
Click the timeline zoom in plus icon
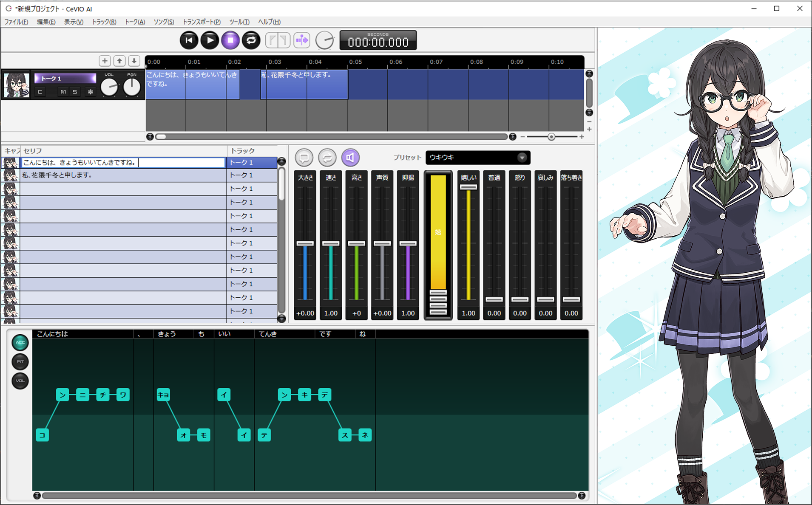click(x=582, y=137)
